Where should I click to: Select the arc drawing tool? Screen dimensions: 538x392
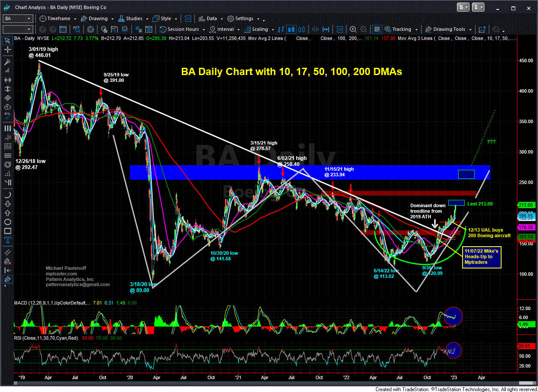pyautogui.click(x=8, y=195)
